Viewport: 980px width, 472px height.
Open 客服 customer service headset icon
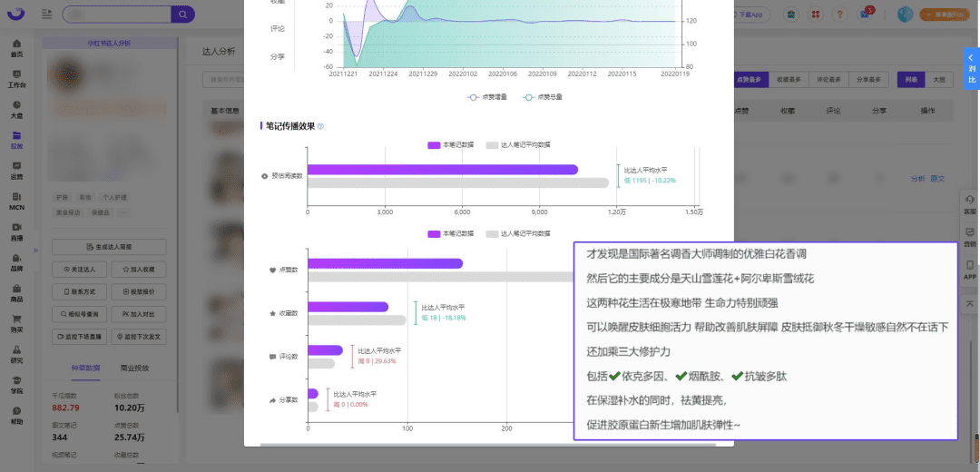pyautogui.click(x=969, y=204)
